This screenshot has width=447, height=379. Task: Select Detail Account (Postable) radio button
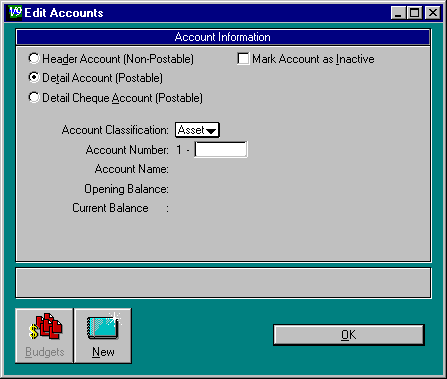click(34, 78)
